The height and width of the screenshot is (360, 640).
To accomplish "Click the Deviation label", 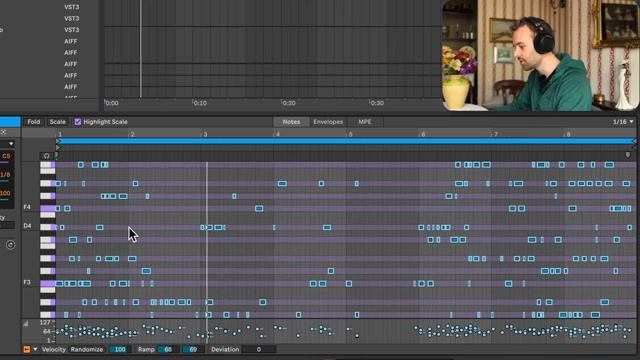I will pyautogui.click(x=225, y=349).
